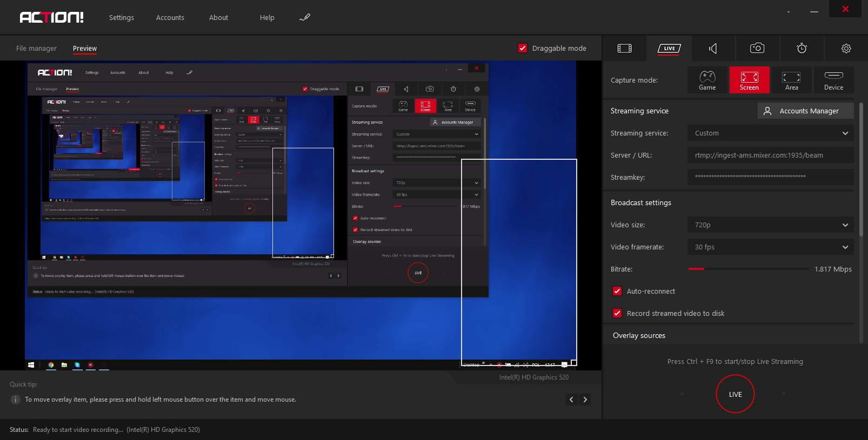Open the Accounts menu

pyautogui.click(x=170, y=17)
